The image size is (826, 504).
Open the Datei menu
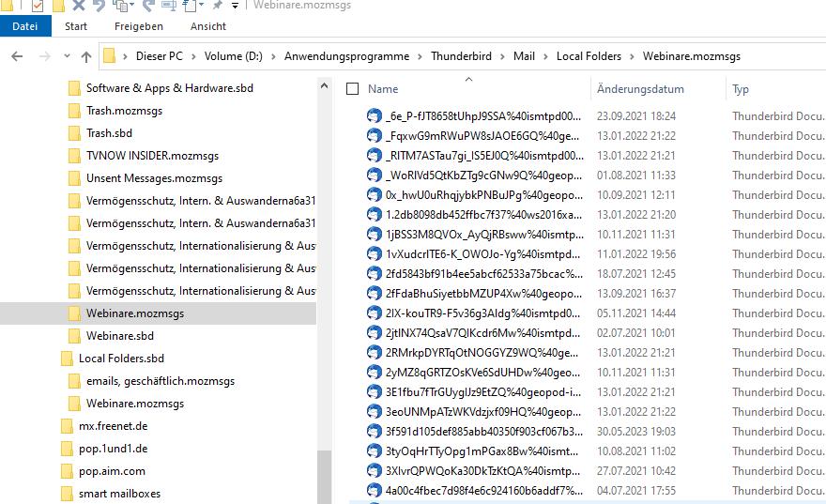(25, 26)
